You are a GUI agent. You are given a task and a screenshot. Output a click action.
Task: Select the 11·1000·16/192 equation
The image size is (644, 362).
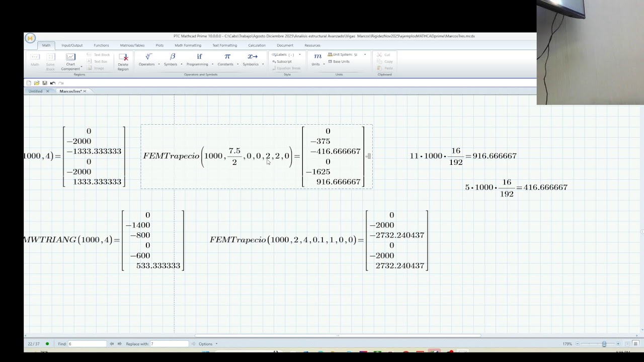(463, 156)
